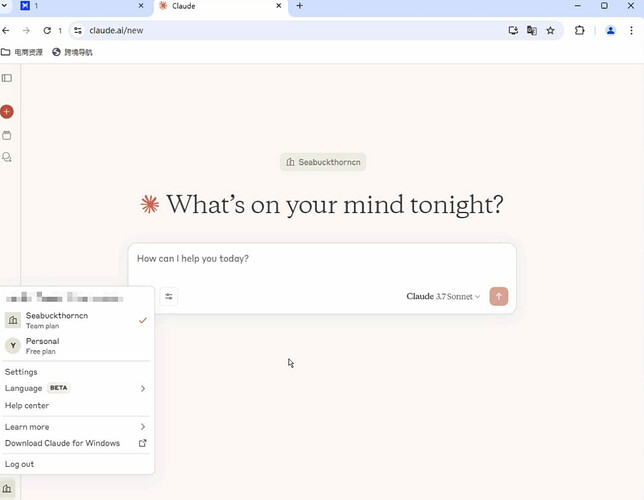The height and width of the screenshot is (500, 644).
Task: Toggle the sidebar panel icon
Action: pyautogui.click(x=7, y=78)
